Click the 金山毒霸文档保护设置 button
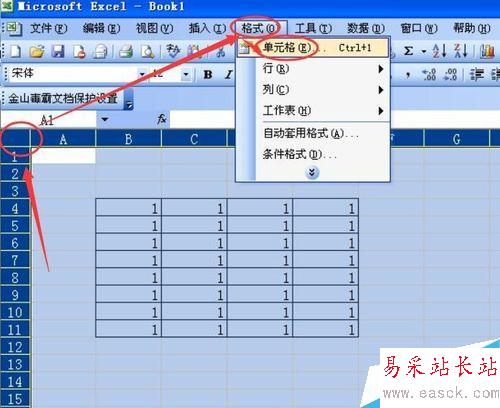The width and height of the screenshot is (500, 408). coord(63,99)
